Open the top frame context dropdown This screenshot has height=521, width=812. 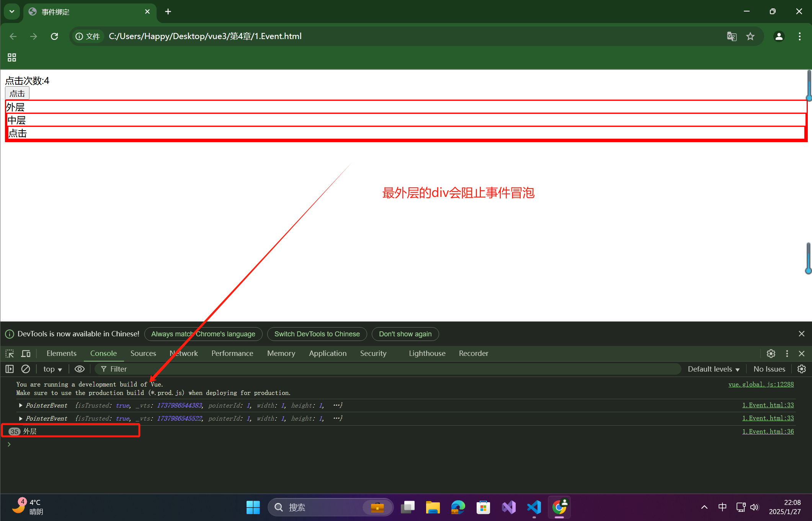(52, 369)
